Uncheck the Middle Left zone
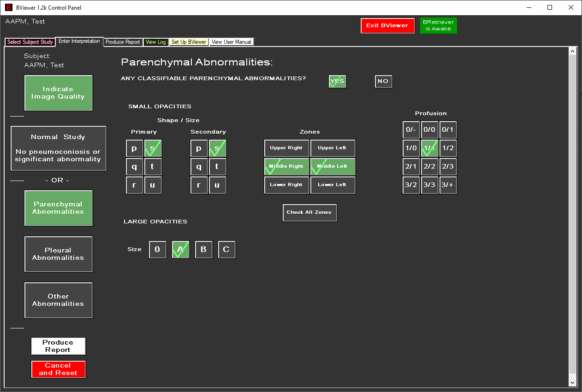 click(x=333, y=167)
